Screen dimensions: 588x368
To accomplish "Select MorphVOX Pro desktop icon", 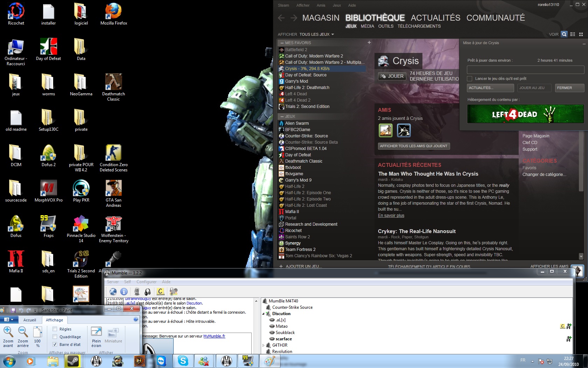I will pyautogui.click(x=49, y=191).
